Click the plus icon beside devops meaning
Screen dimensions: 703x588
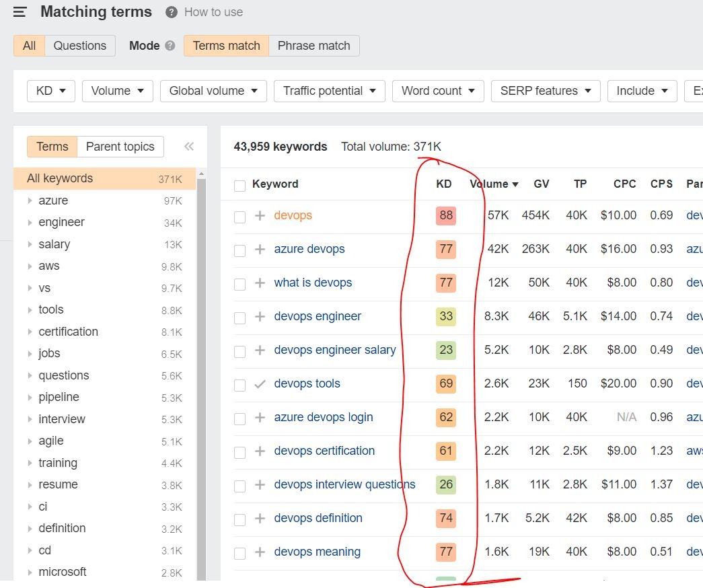259,552
